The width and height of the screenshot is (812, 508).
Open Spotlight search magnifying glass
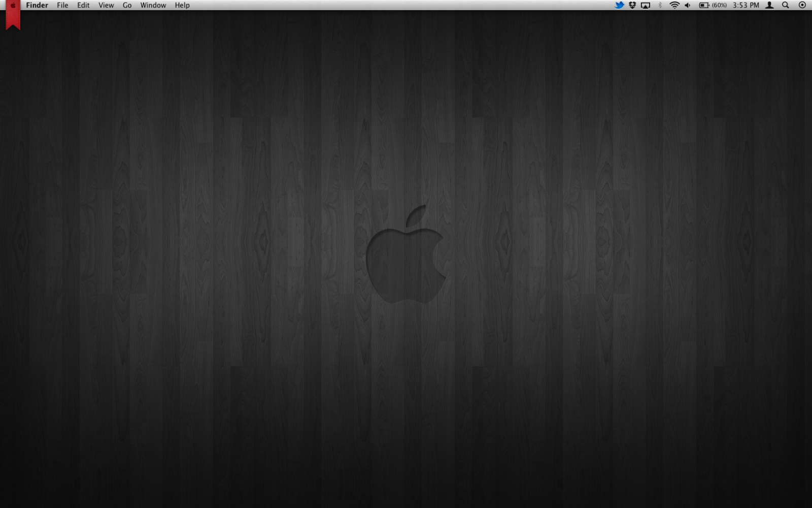(x=786, y=5)
